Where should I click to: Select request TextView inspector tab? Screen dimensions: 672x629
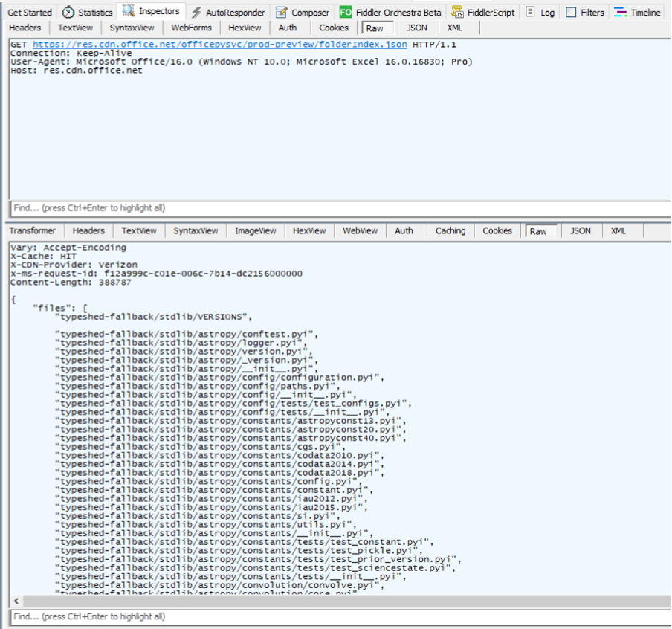75,28
